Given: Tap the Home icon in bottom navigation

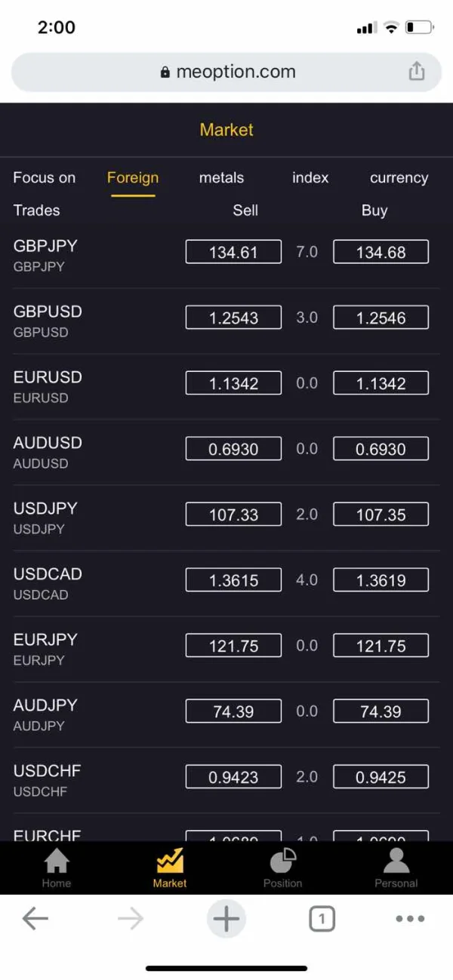Looking at the screenshot, I should point(57,866).
